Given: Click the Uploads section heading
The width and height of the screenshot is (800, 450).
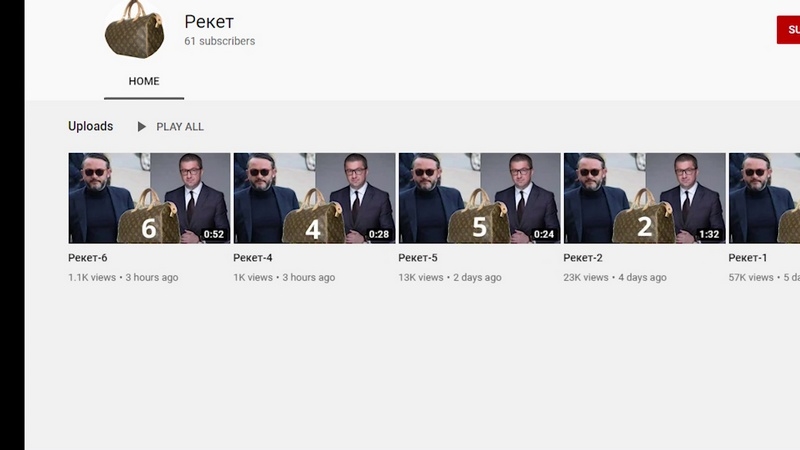Looking at the screenshot, I should pos(91,126).
